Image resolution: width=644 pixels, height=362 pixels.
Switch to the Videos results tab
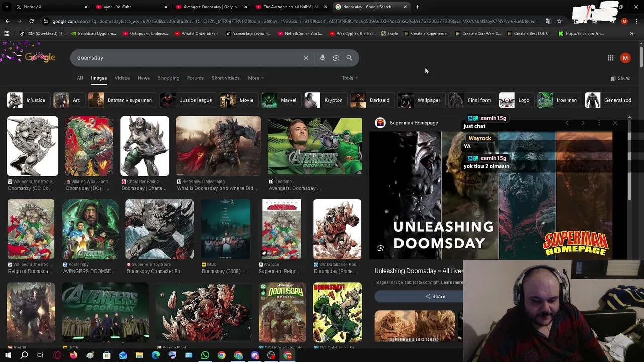(122, 78)
